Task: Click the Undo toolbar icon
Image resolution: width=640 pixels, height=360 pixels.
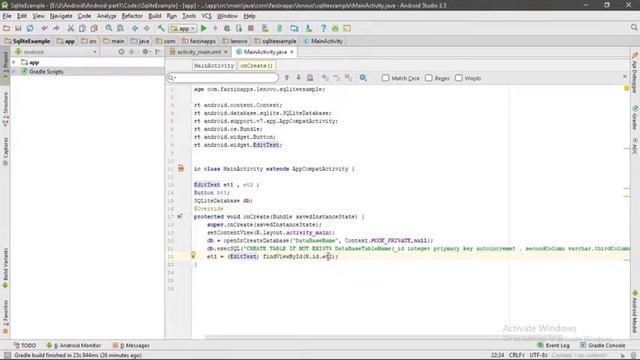Action: [44, 29]
